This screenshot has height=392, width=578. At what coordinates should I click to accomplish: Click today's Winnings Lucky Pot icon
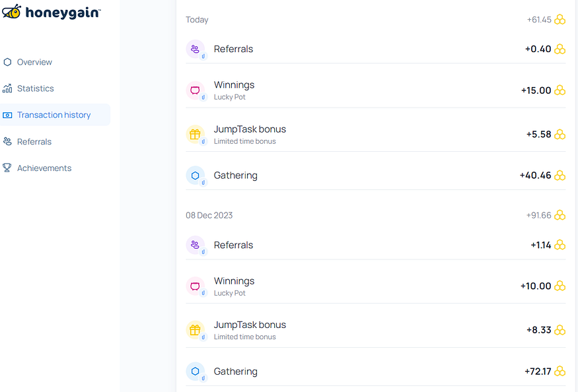pos(196,90)
